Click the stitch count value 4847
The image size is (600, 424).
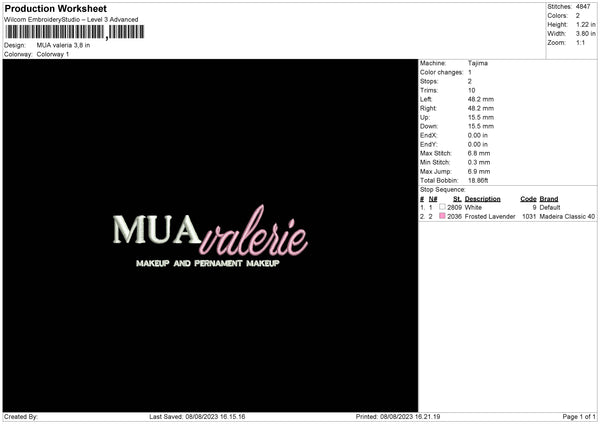pos(583,7)
